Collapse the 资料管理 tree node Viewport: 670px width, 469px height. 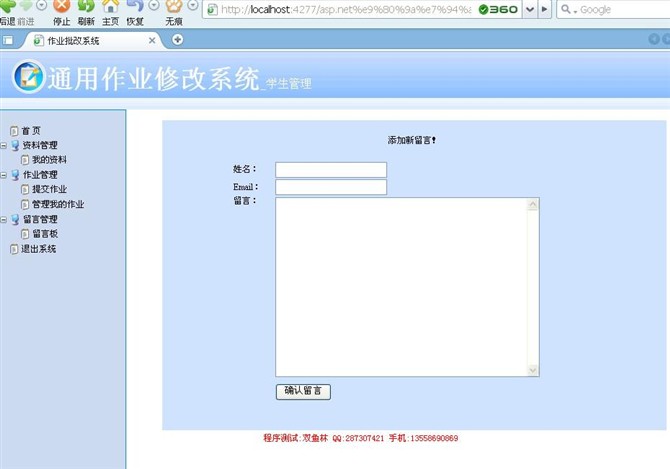(x=3, y=146)
